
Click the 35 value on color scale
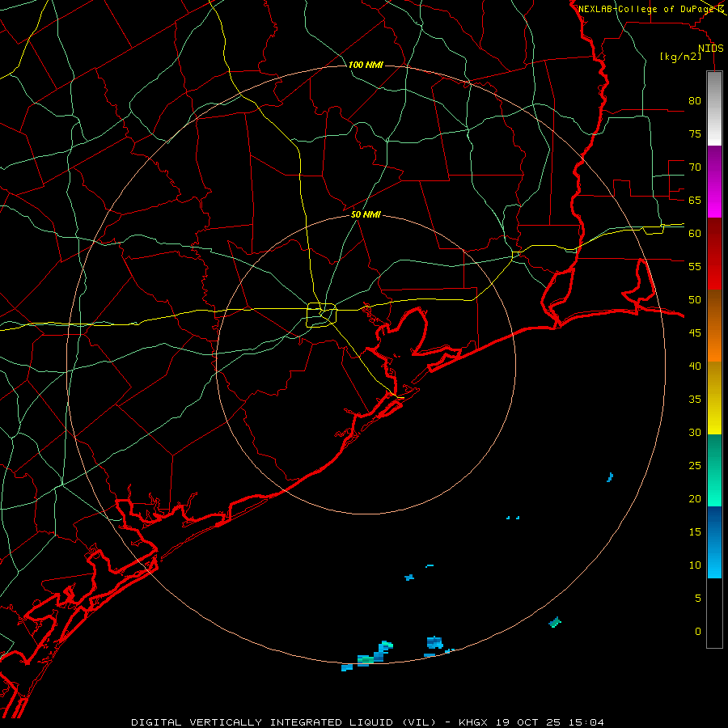click(695, 400)
